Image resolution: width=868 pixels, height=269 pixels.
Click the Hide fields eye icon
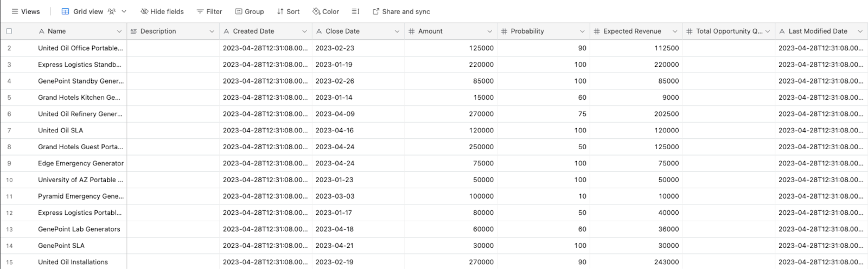pyautogui.click(x=144, y=11)
